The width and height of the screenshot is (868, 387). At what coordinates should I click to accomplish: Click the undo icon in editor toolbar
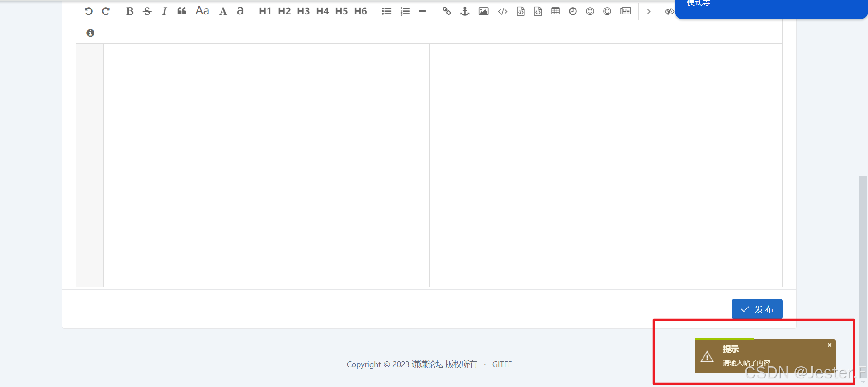pos(89,11)
